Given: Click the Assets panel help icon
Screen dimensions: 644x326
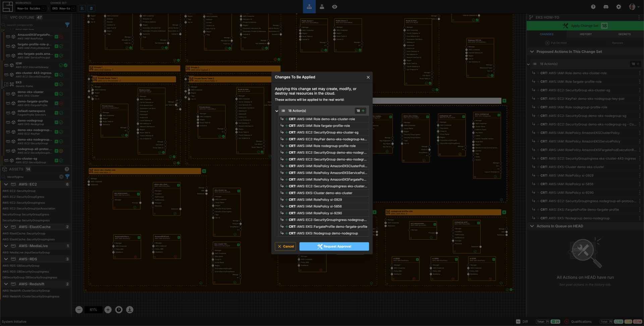Looking at the screenshot, I should (67, 169).
